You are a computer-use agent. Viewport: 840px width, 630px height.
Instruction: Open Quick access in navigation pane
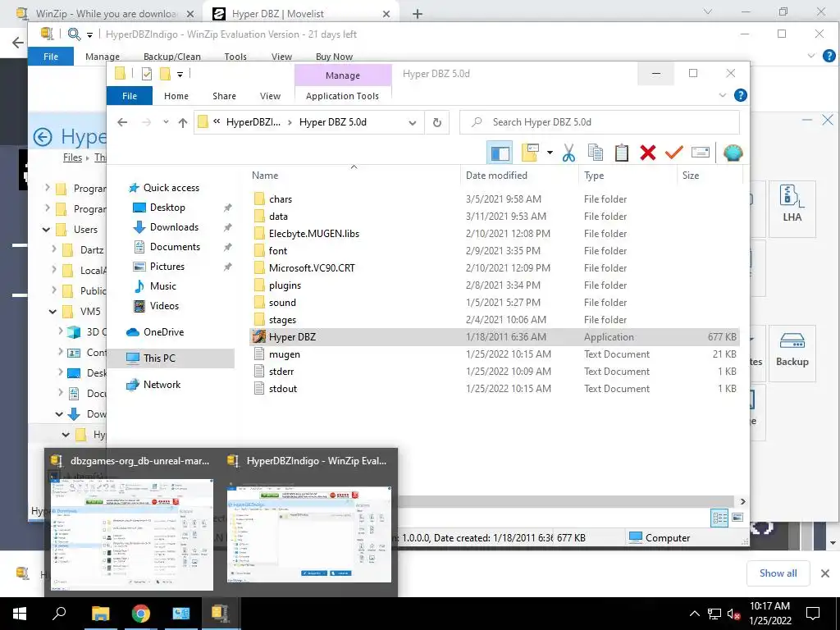[x=171, y=188]
